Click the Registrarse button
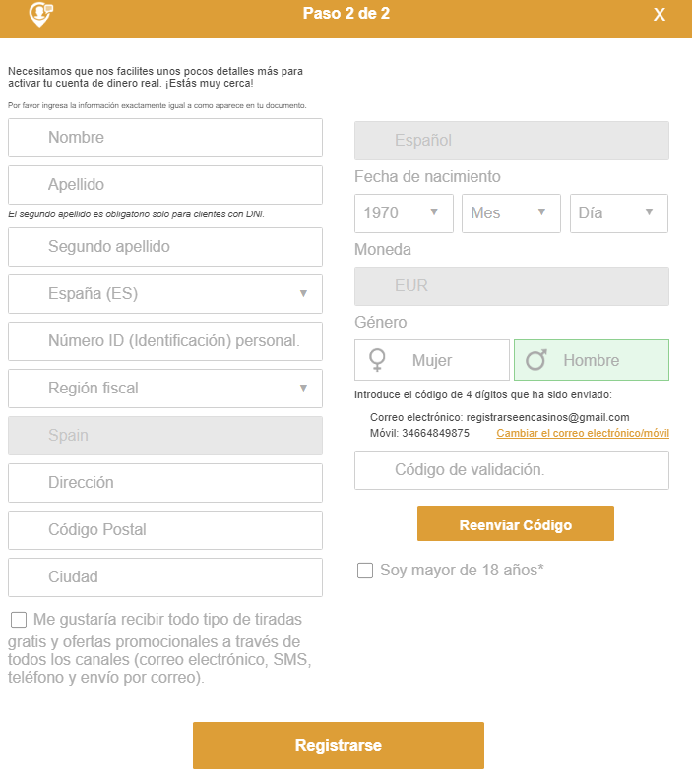The width and height of the screenshot is (692, 784). pos(339,746)
